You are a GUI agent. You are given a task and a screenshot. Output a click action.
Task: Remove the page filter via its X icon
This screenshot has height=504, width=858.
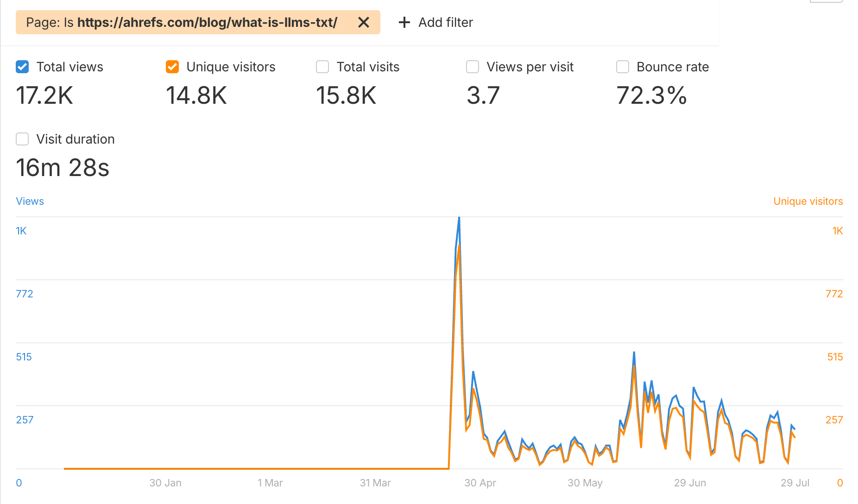pos(363,22)
